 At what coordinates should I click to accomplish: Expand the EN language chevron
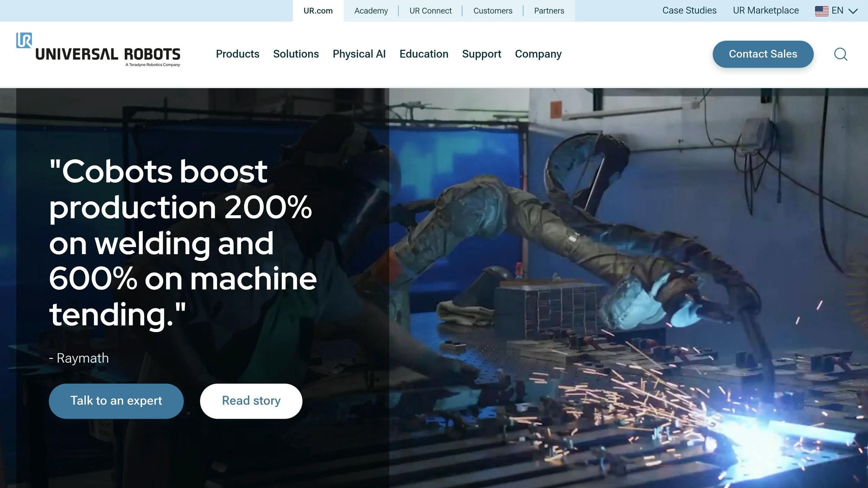[853, 11]
